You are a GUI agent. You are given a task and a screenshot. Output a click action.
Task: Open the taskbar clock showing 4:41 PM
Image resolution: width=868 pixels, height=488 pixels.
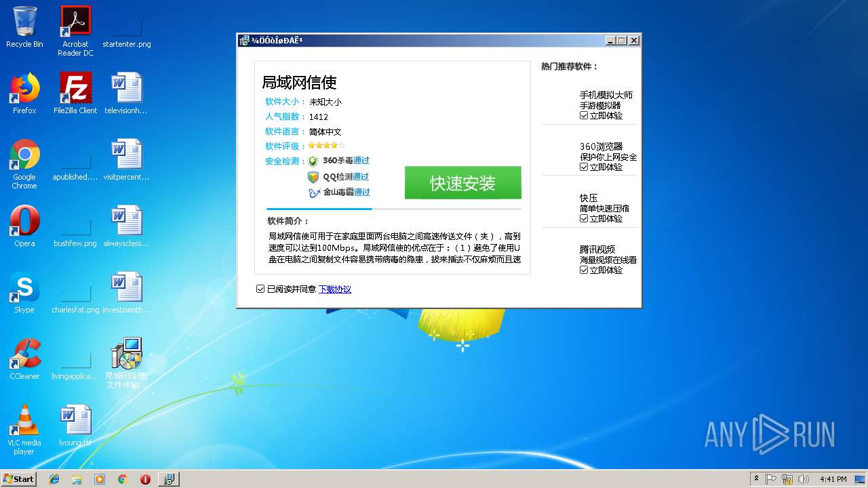[x=833, y=479]
